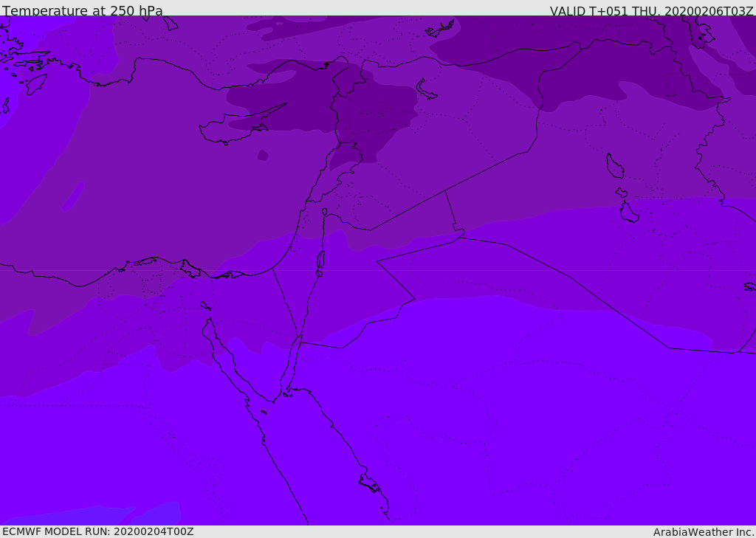
Task: Click Lake Assad in northern Syria
Action: pyautogui.click(x=427, y=89)
